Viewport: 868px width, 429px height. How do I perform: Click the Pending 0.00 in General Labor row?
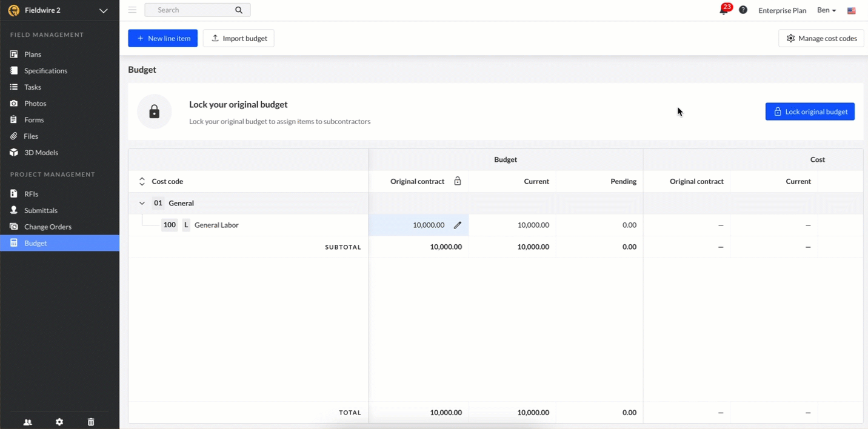[x=629, y=225]
